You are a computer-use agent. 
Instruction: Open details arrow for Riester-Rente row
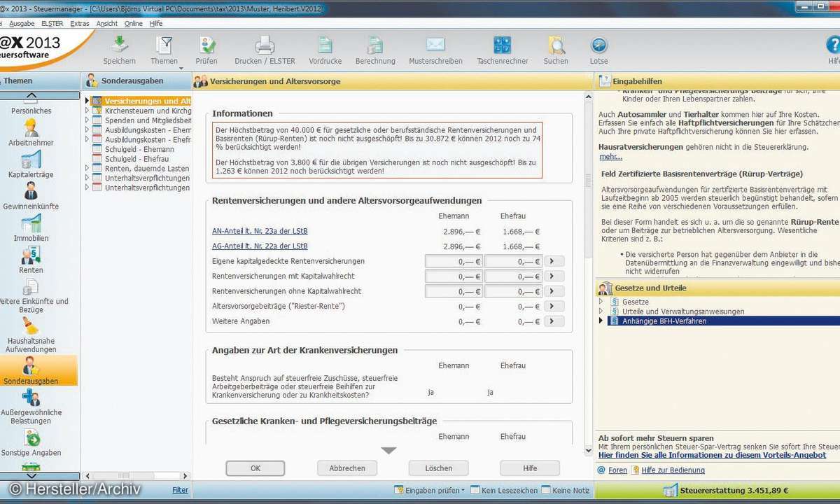click(554, 307)
